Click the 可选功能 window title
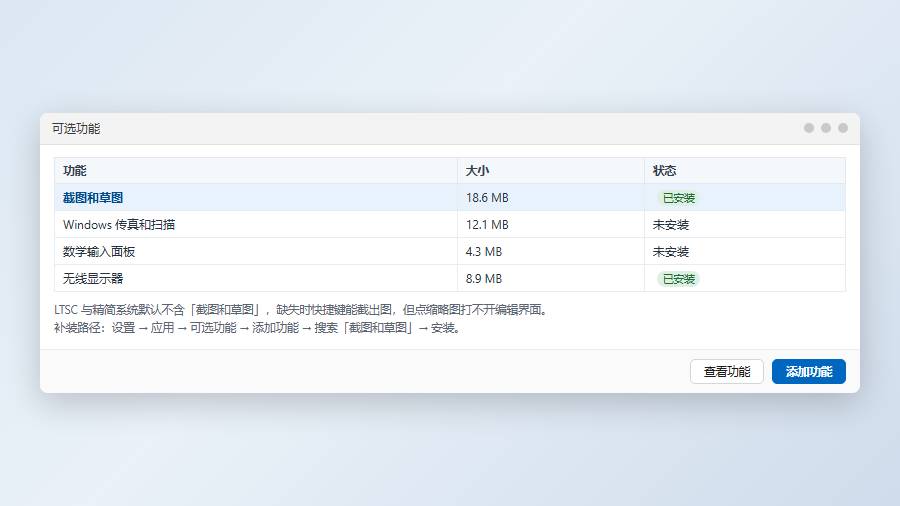Viewport: 900px width, 506px height. pos(76,129)
